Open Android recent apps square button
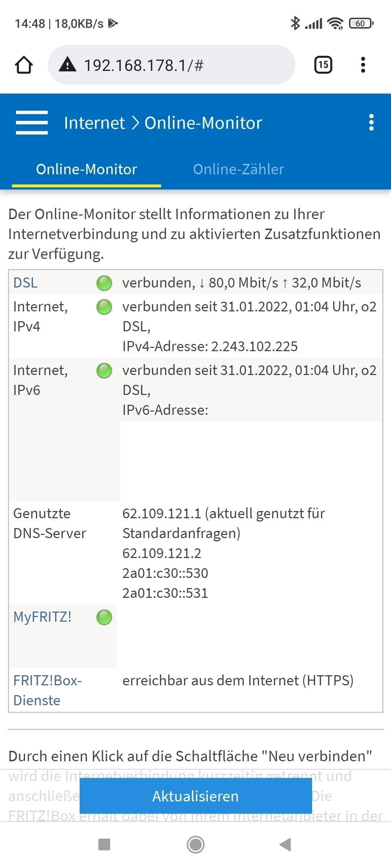The width and height of the screenshot is (391, 868). (104, 844)
